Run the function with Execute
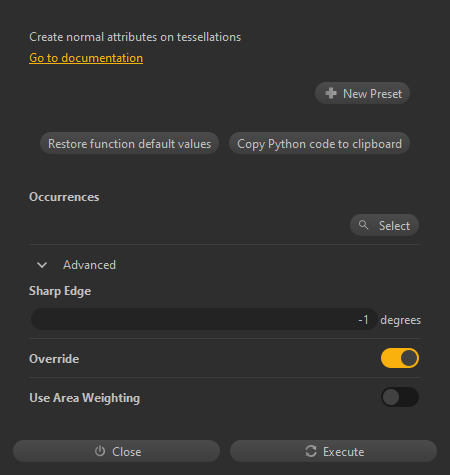450x475 pixels. pos(333,451)
